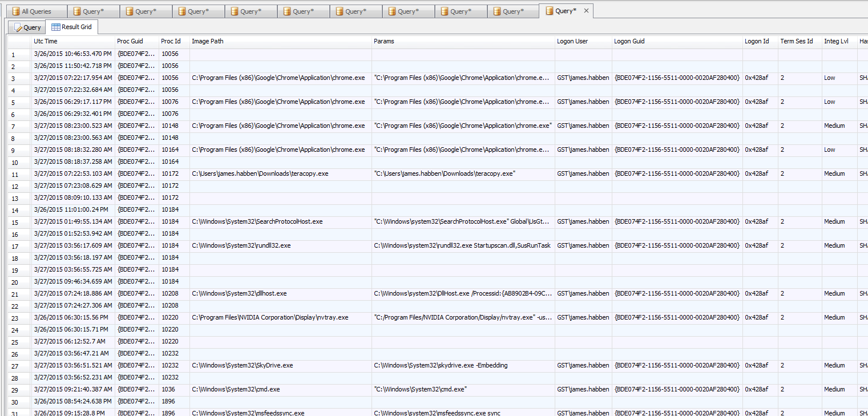Click Logon User cell in teracopy.exe row
Screen dimensions: 868x416
click(x=583, y=173)
